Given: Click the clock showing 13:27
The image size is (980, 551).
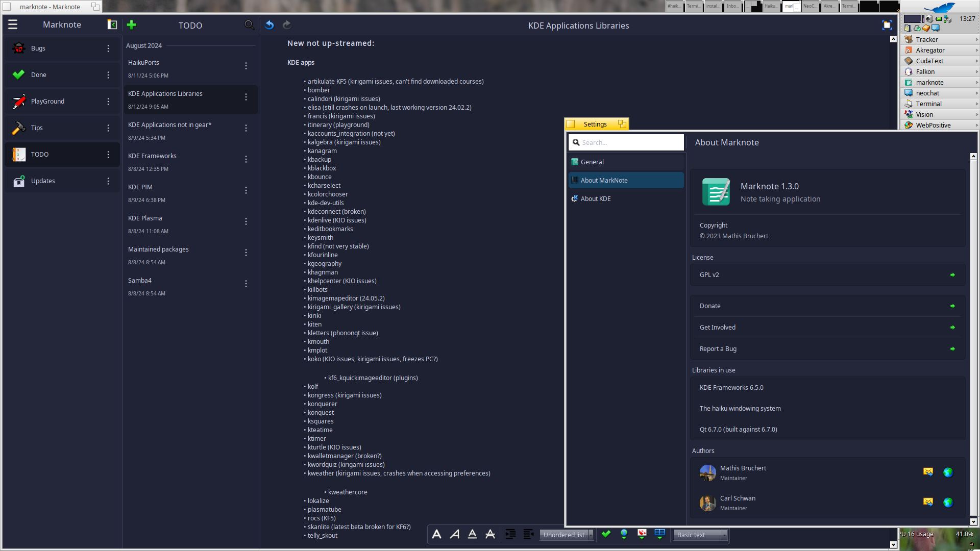Looking at the screenshot, I should coord(967,19).
